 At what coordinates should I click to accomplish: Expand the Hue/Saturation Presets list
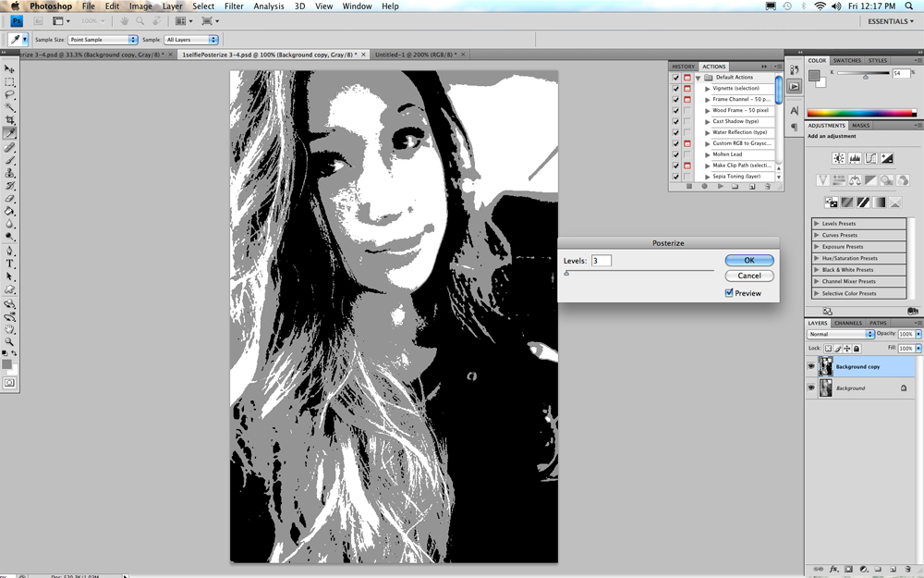point(816,258)
